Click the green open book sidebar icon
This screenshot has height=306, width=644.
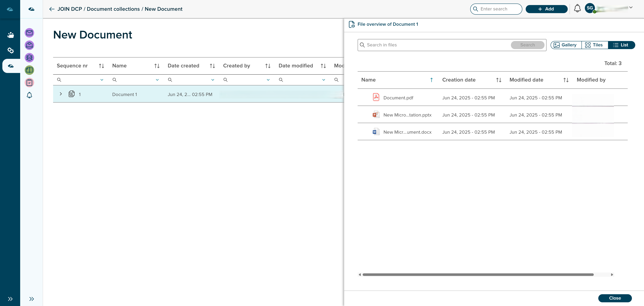pyautogui.click(x=29, y=70)
